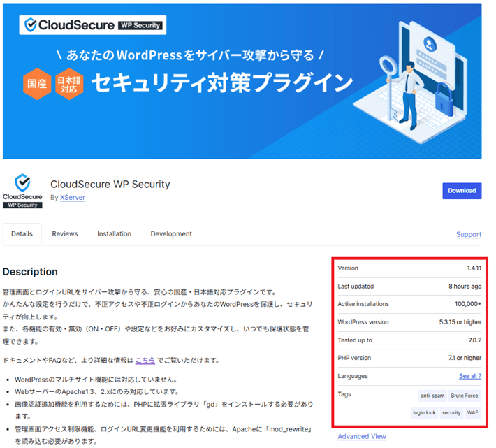Click the 日本語対応 orange hexagon badge

click(69, 84)
